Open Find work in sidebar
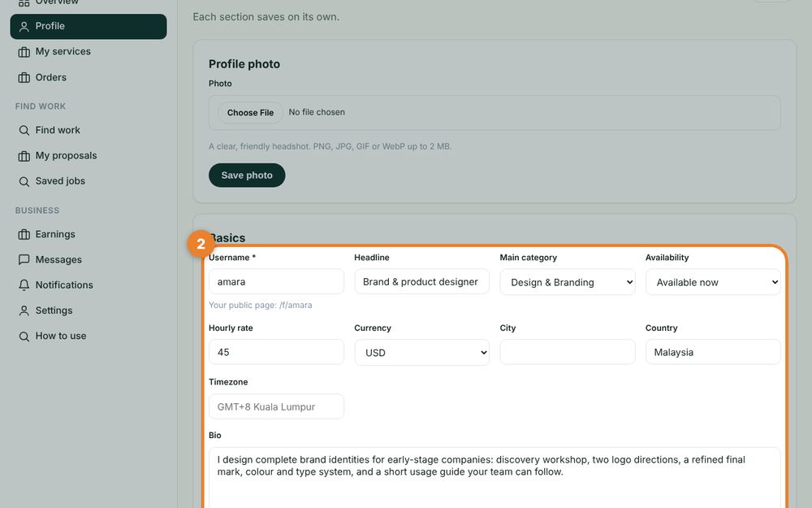The image size is (812, 508). point(88,130)
